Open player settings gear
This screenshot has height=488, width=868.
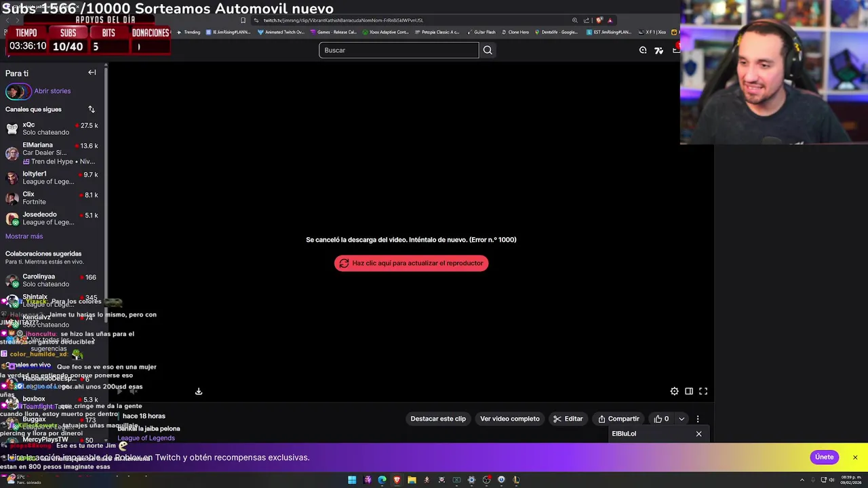point(674,391)
